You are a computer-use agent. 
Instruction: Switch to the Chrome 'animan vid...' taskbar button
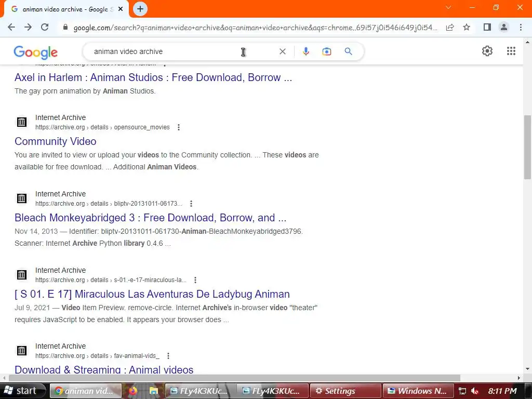tap(86, 391)
